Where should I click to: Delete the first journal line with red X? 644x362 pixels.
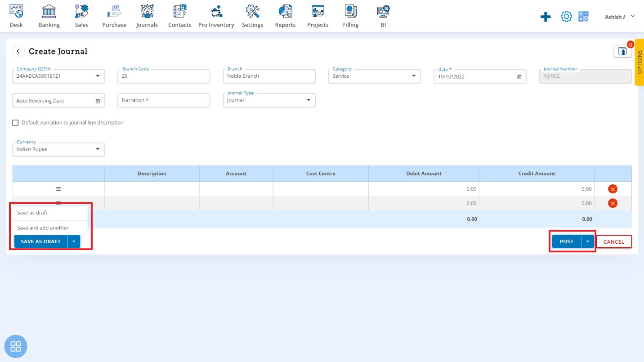pos(613,189)
